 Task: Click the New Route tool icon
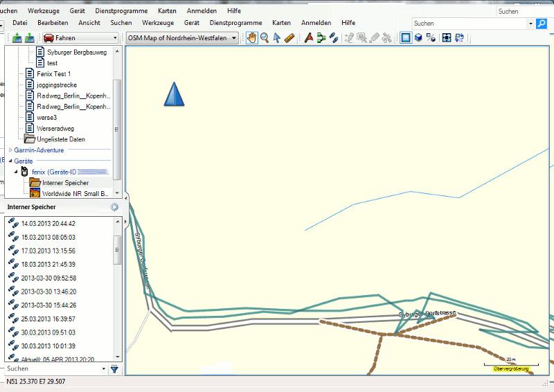coord(321,38)
